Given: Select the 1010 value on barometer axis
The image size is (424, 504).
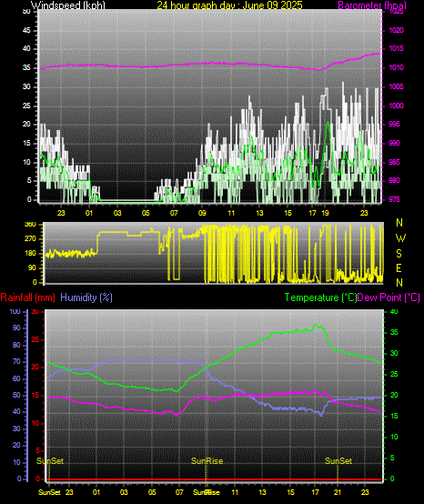Looking at the screenshot, I should click(396, 68).
